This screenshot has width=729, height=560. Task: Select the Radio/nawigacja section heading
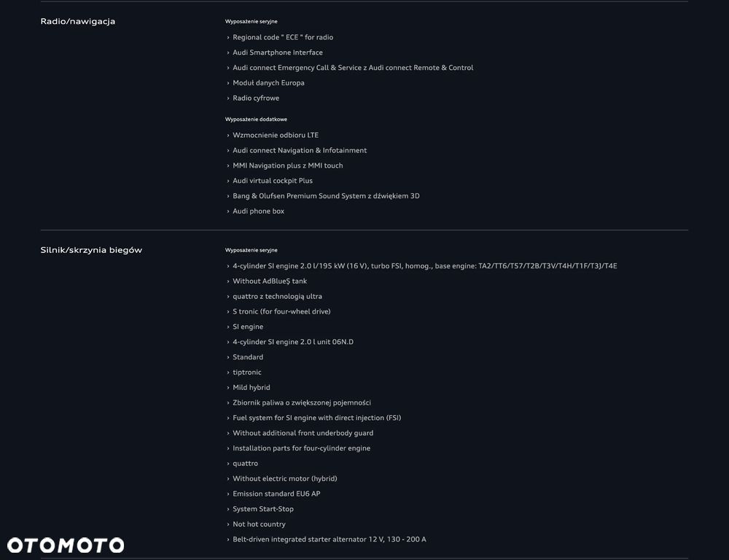(x=78, y=21)
